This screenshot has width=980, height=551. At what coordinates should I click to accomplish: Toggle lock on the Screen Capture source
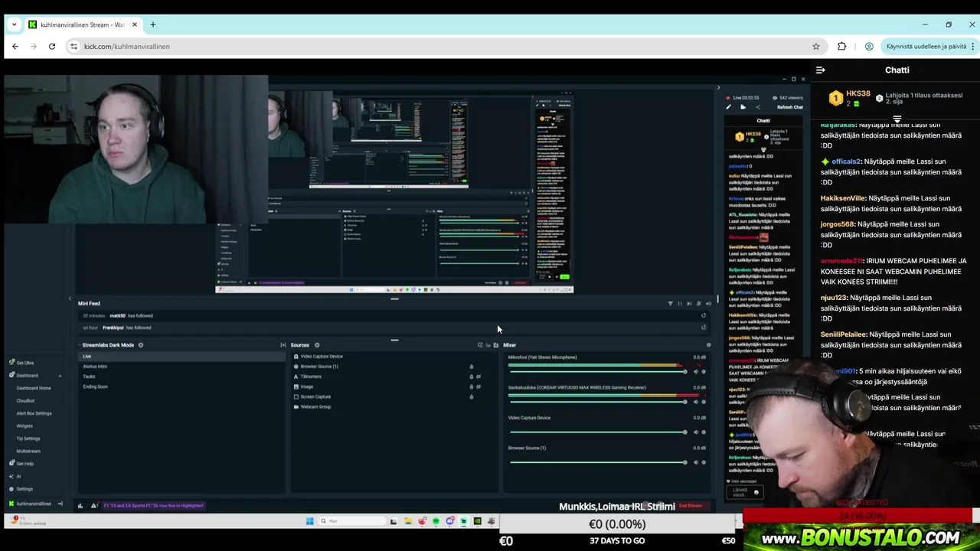coord(472,396)
